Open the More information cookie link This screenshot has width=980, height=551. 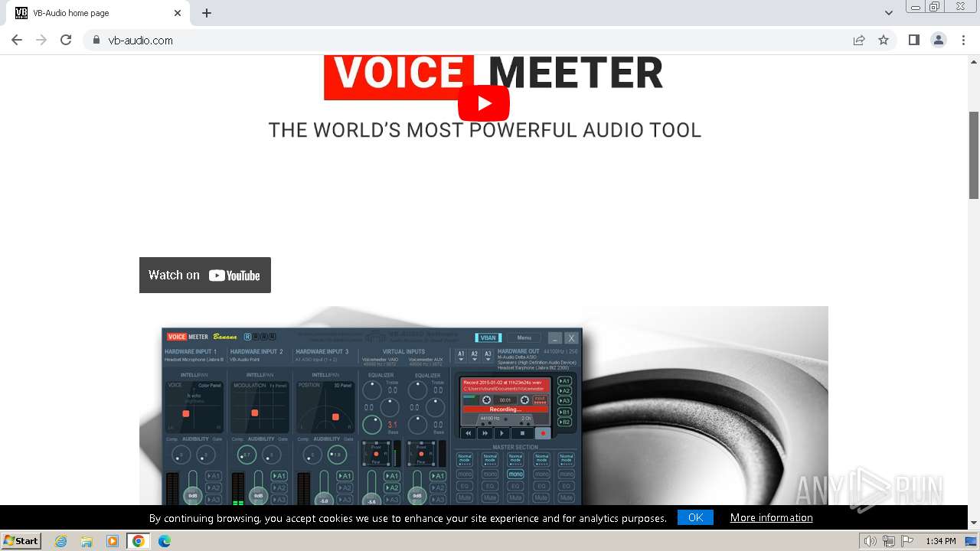point(771,518)
